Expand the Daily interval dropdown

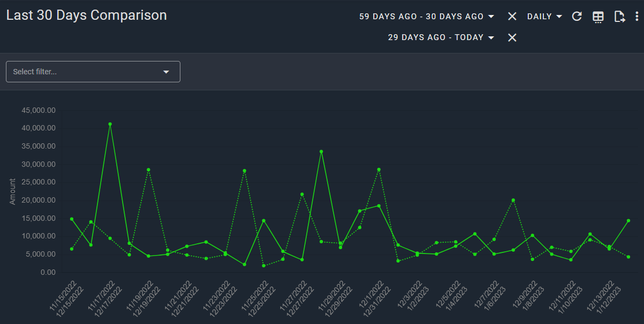point(544,17)
